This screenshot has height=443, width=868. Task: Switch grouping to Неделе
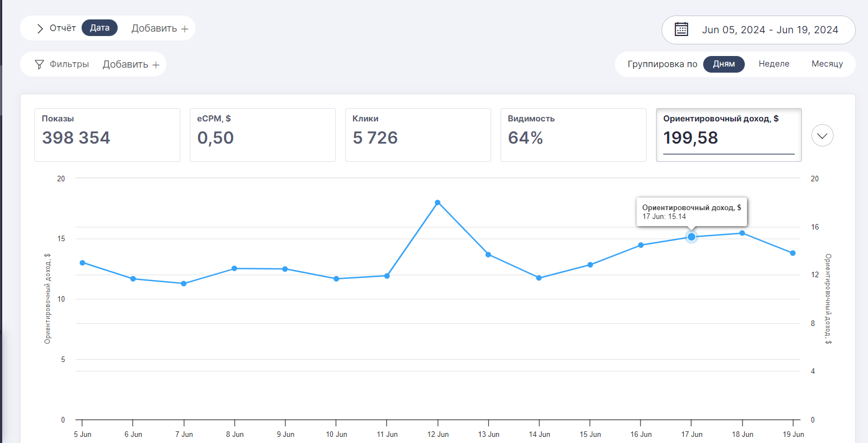point(774,64)
